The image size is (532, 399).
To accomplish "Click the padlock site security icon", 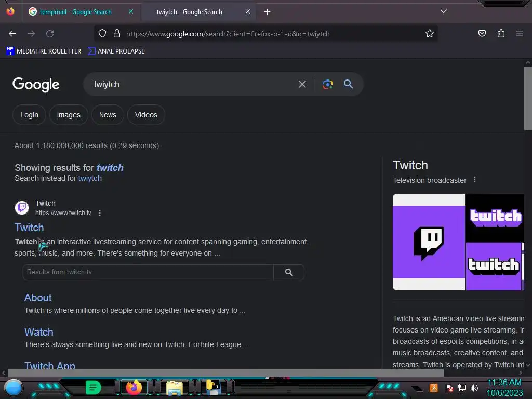I will [x=117, y=34].
